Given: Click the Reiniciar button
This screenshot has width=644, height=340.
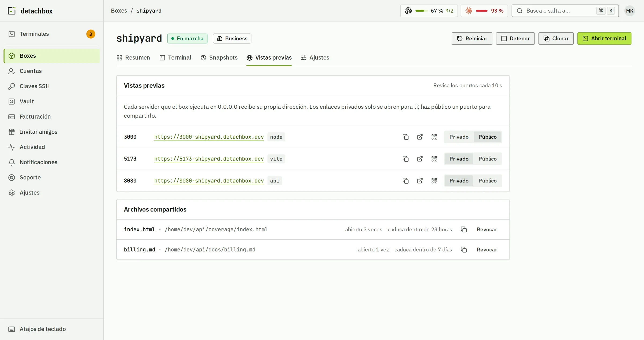Looking at the screenshot, I should (472, 38).
